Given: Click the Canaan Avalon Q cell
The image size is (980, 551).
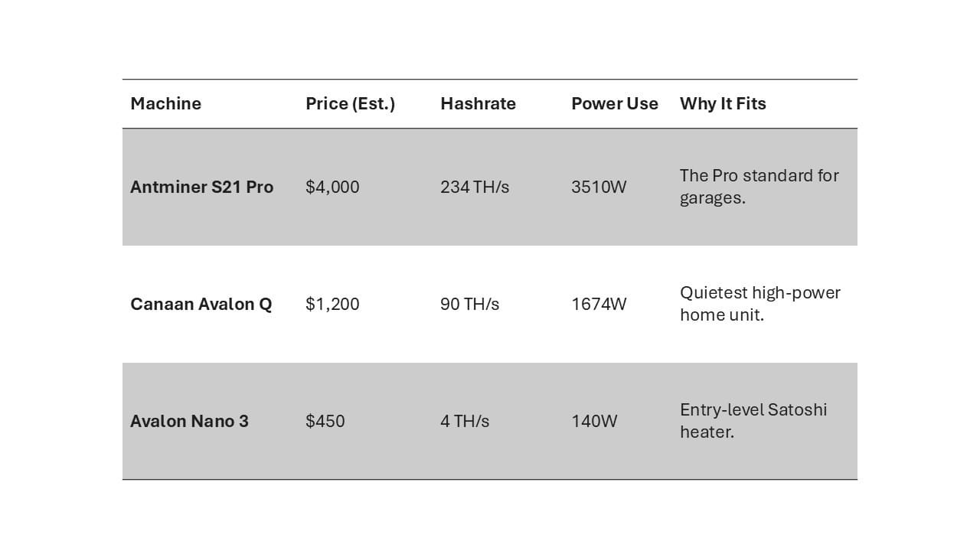Looking at the screenshot, I should coord(201,305).
